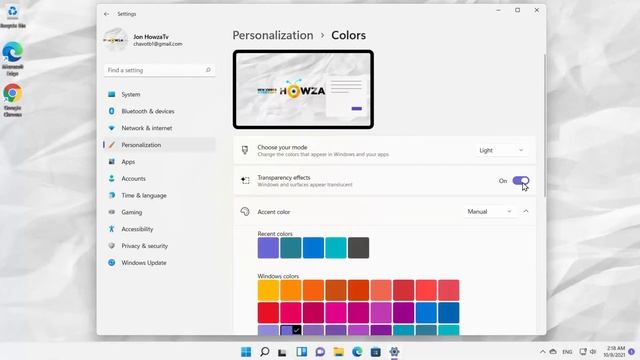The image size is (640, 360).
Task: Open the clock and date flyout
Action: point(614,351)
